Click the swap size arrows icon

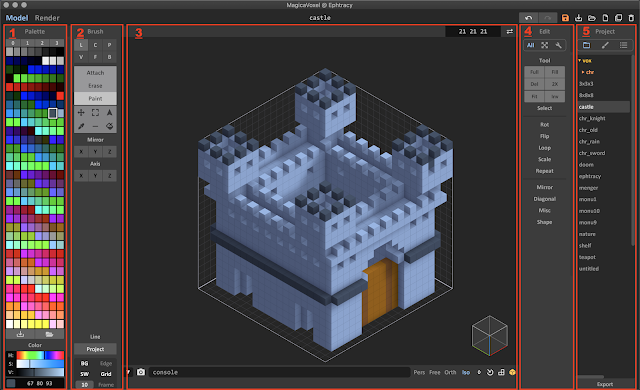click(510, 31)
